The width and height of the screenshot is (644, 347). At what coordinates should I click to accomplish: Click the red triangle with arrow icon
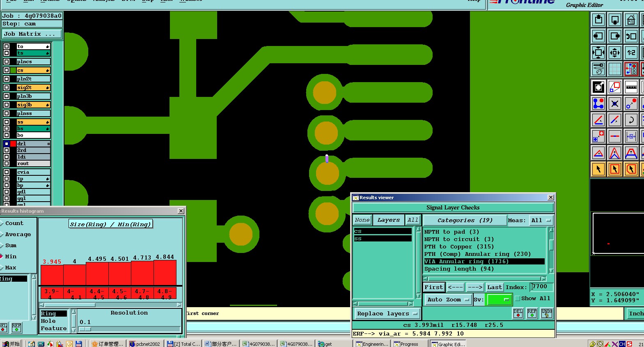598,153
